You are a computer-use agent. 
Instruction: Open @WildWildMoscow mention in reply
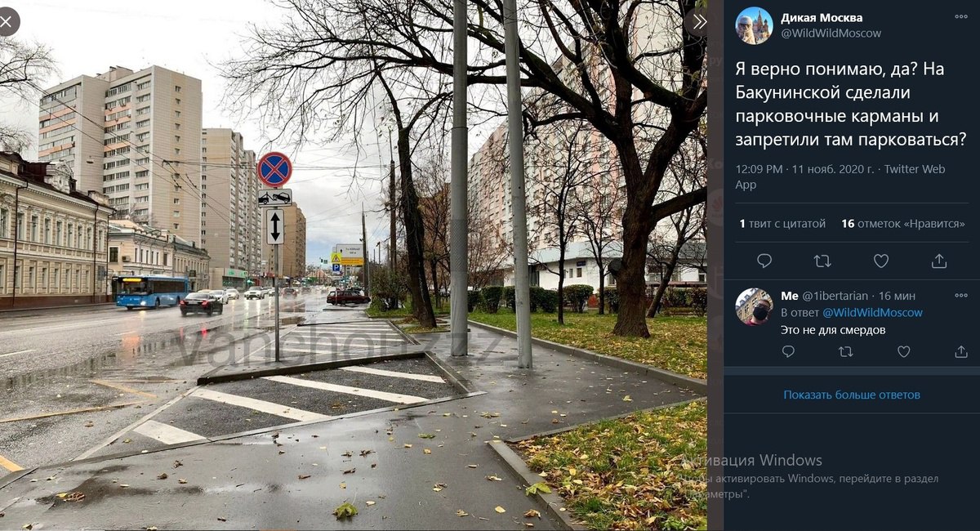(x=872, y=313)
